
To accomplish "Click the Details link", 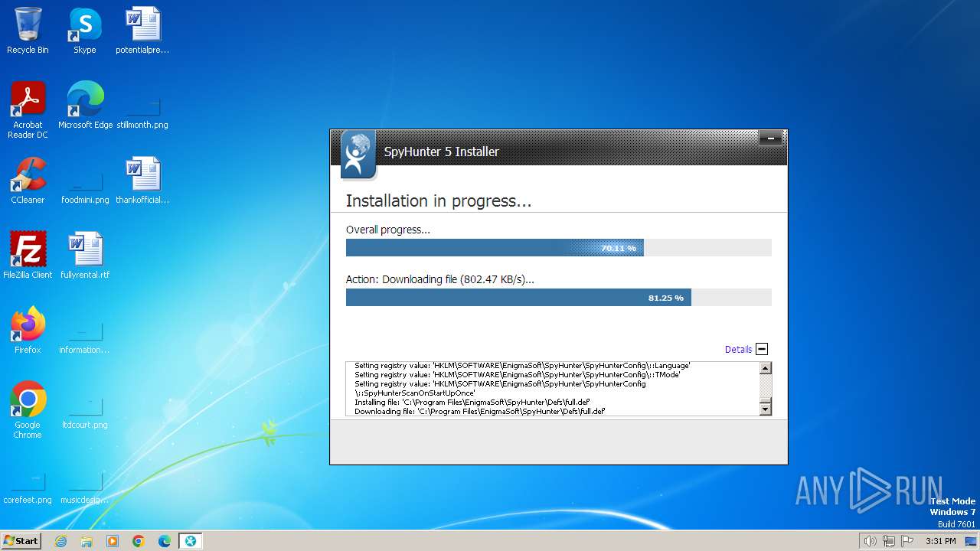I will pyautogui.click(x=738, y=349).
